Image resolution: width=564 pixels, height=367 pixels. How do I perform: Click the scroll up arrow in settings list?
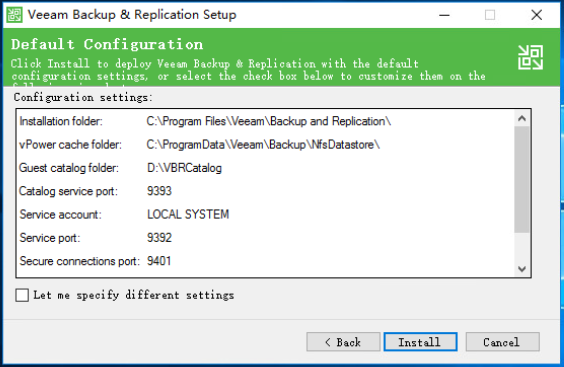pyautogui.click(x=522, y=118)
